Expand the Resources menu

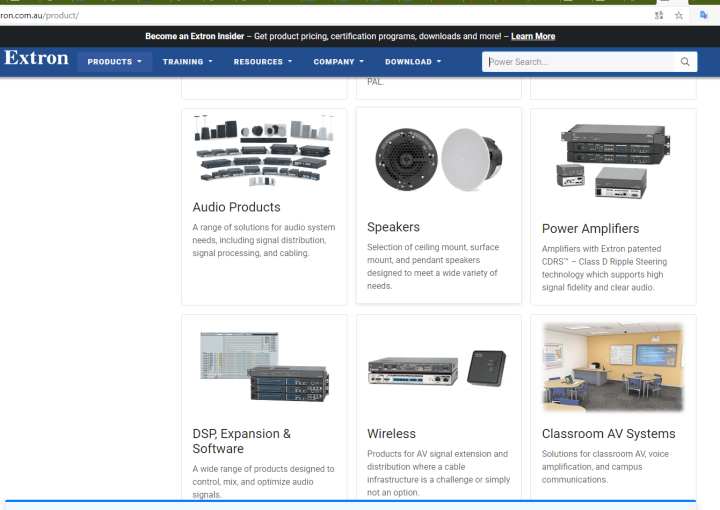tap(263, 62)
